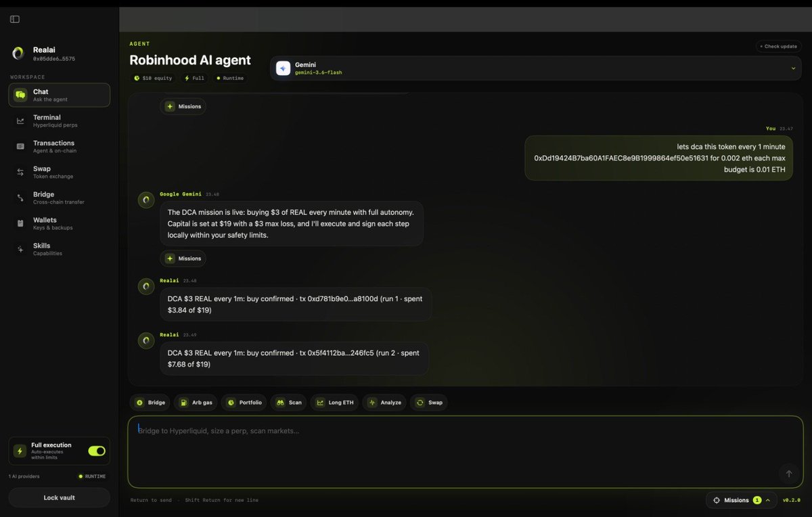812x517 pixels.
Task: Toggle the Full execution switch
Action: coord(97,451)
